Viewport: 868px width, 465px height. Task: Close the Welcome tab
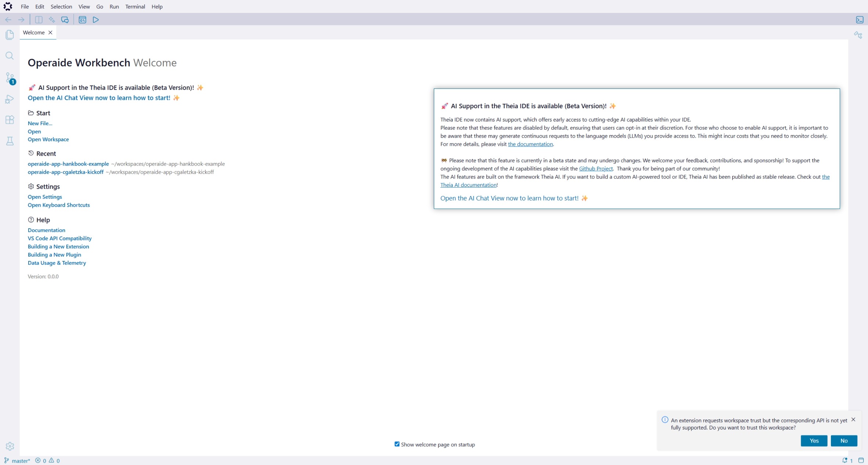point(50,33)
